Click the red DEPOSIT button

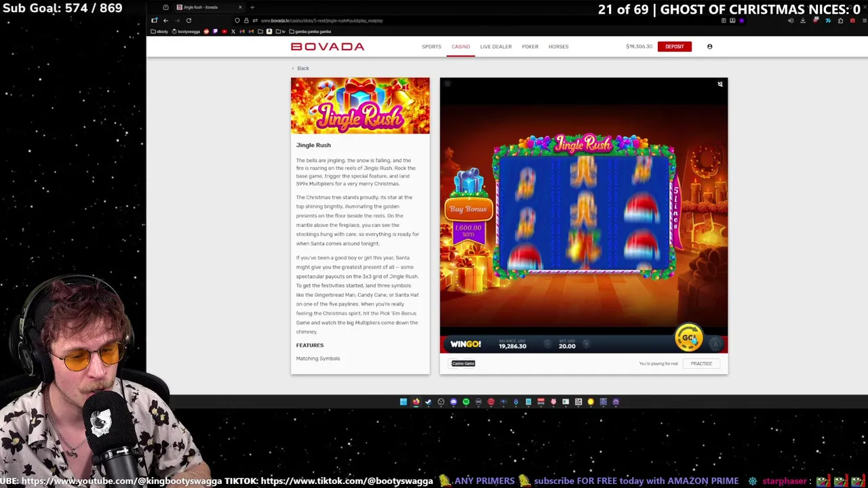click(x=674, y=47)
